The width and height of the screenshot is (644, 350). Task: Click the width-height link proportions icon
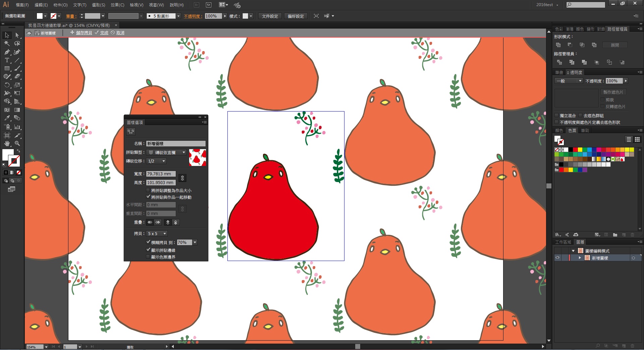click(182, 178)
